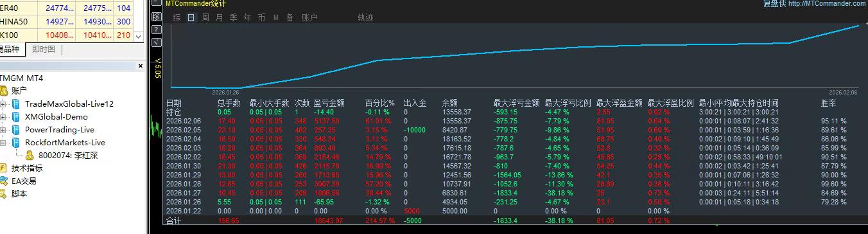
Task: Switch to the 周 weekly tab
Action: [205, 18]
